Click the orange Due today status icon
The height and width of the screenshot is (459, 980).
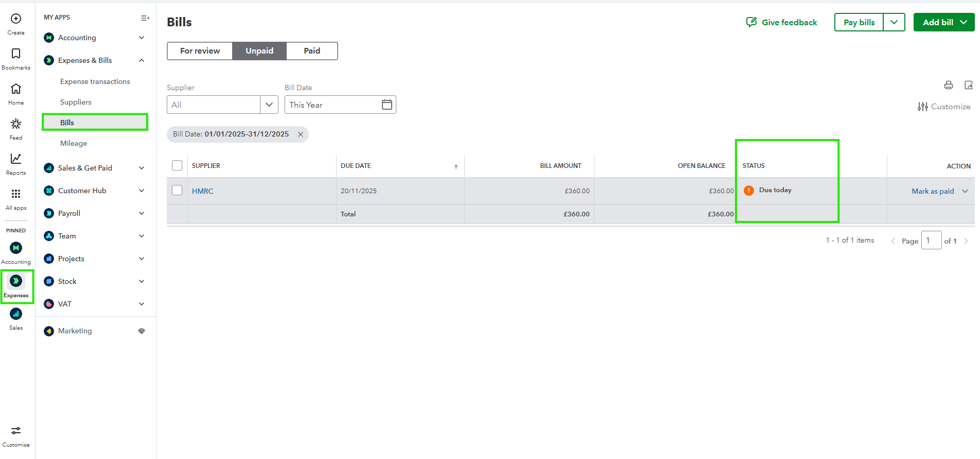749,191
